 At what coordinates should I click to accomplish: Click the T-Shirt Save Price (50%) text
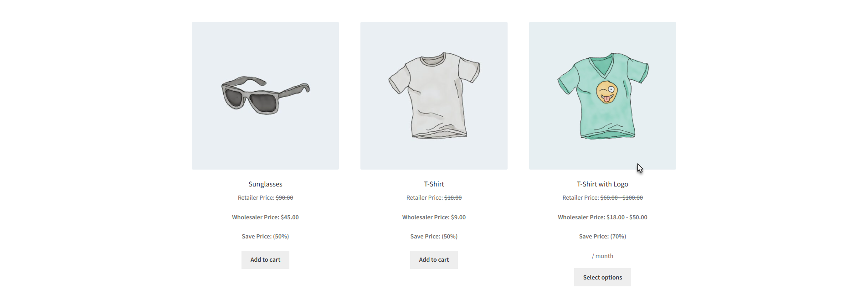click(434, 237)
